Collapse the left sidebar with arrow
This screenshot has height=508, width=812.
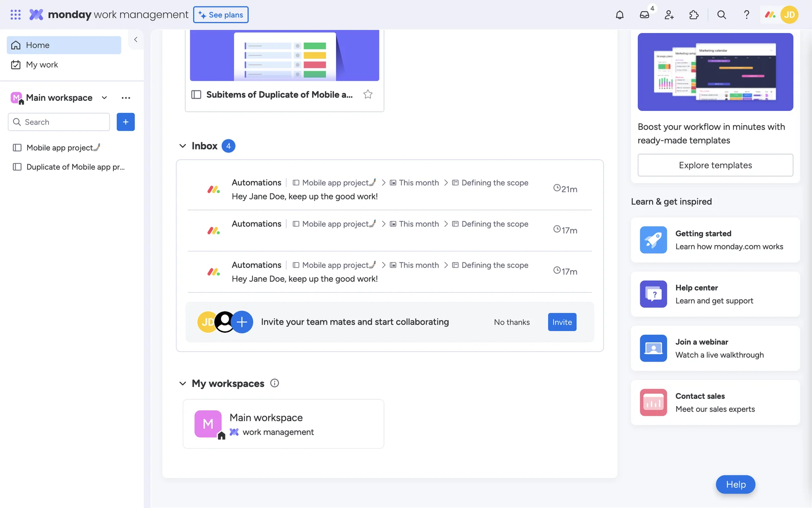(x=136, y=39)
